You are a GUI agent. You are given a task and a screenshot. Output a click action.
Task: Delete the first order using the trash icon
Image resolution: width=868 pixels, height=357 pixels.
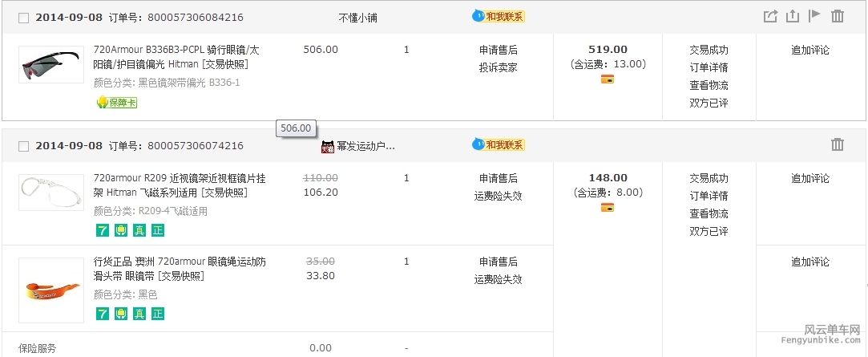(838, 16)
